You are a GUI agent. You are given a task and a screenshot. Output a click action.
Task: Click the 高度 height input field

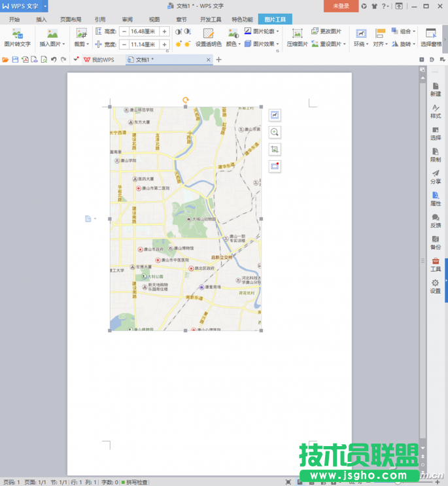coord(143,31)
